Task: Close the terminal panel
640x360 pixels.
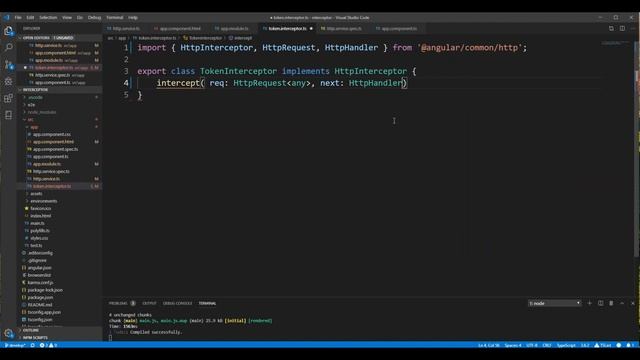Action: (633, 303)
